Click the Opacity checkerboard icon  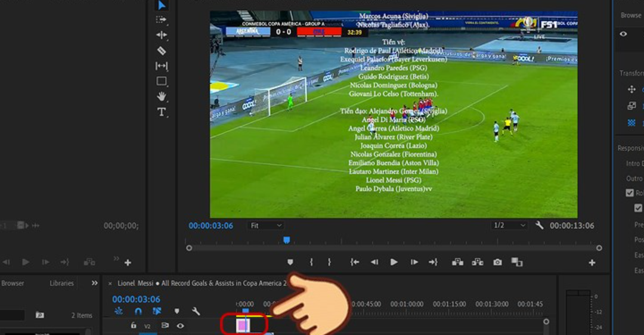point(631,123)
